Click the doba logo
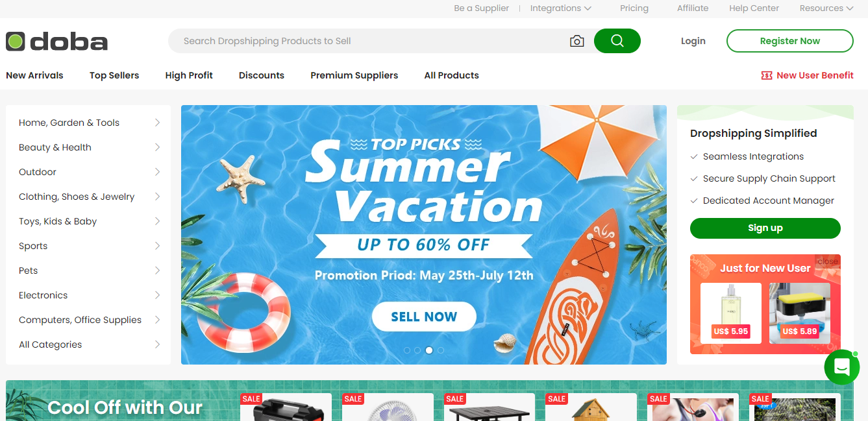 tap(57, 42)
